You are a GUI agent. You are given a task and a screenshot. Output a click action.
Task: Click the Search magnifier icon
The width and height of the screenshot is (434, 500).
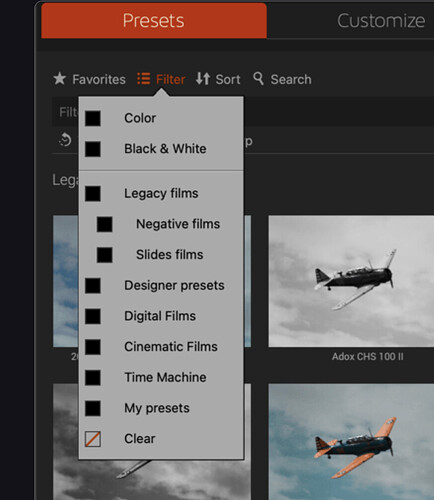[258, 79]
